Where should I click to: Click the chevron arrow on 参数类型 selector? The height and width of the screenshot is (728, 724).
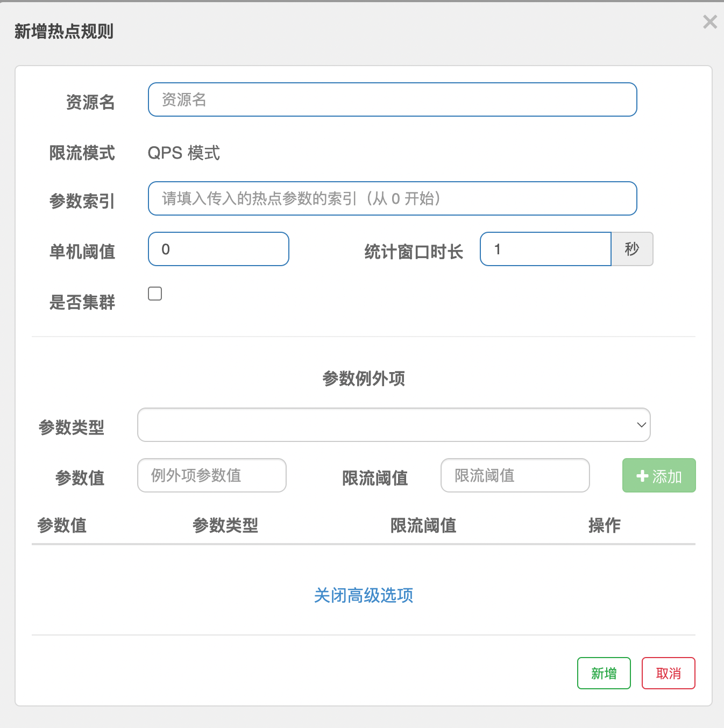641,425
